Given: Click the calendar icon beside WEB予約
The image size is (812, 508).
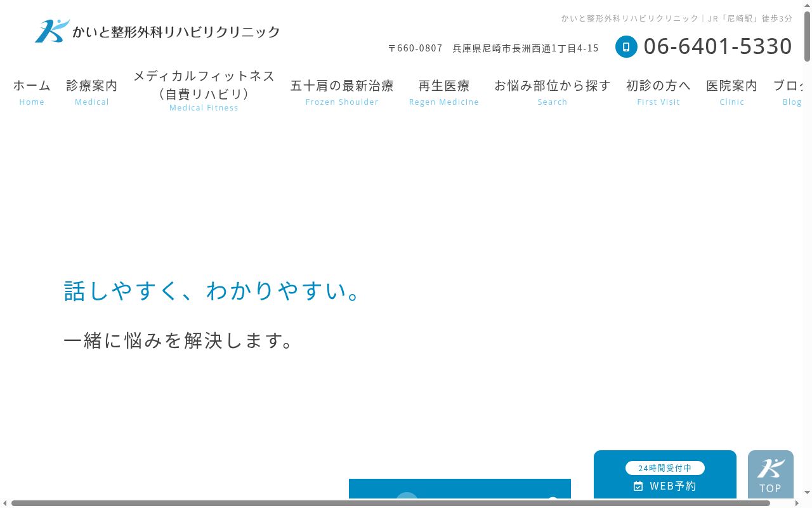Looking at the screenshot, I should click(638, 486).
